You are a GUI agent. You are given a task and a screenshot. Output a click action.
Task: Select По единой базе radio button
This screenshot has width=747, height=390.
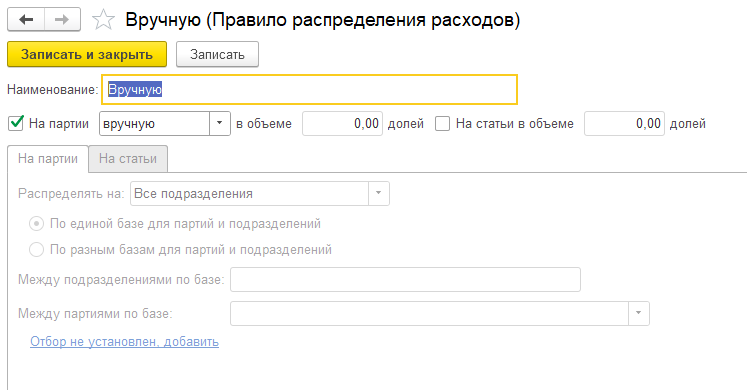tap(37, 224)
